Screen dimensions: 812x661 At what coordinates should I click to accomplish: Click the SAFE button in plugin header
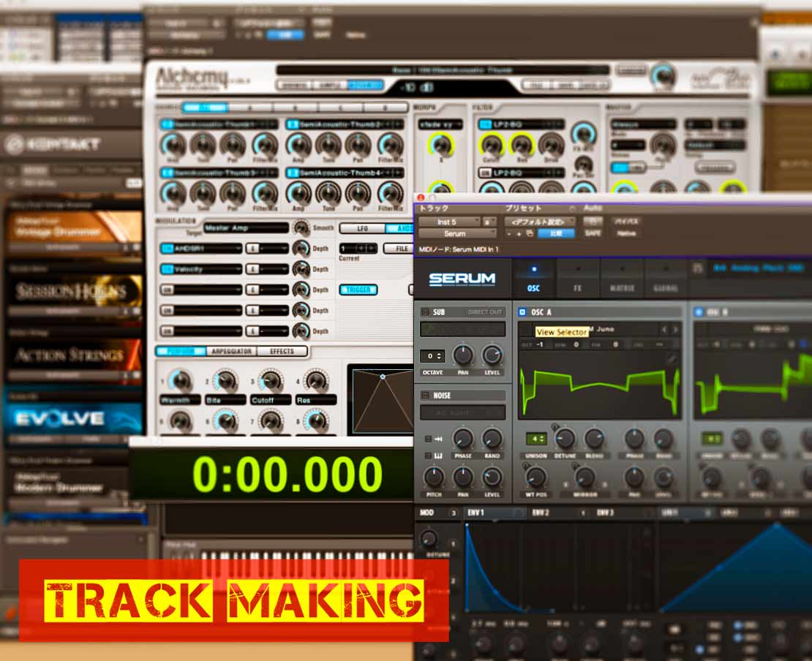click(x=593, y=233)
